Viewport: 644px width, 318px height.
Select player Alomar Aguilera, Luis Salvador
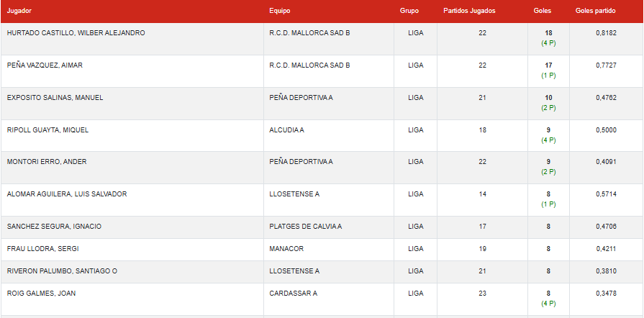pyautogui.click(x=66, y=194)
